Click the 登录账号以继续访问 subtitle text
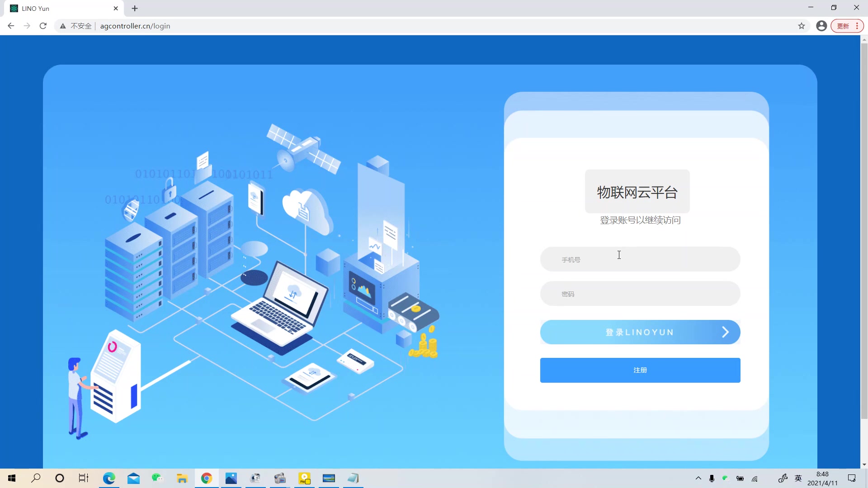This screenshot has height=488, width=868. [640, 220]
